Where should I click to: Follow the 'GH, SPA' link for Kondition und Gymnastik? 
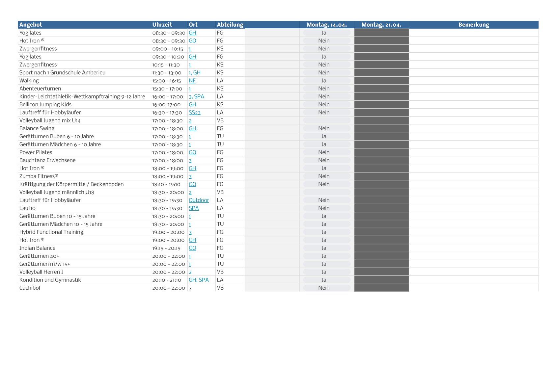[x=199, y=280]
